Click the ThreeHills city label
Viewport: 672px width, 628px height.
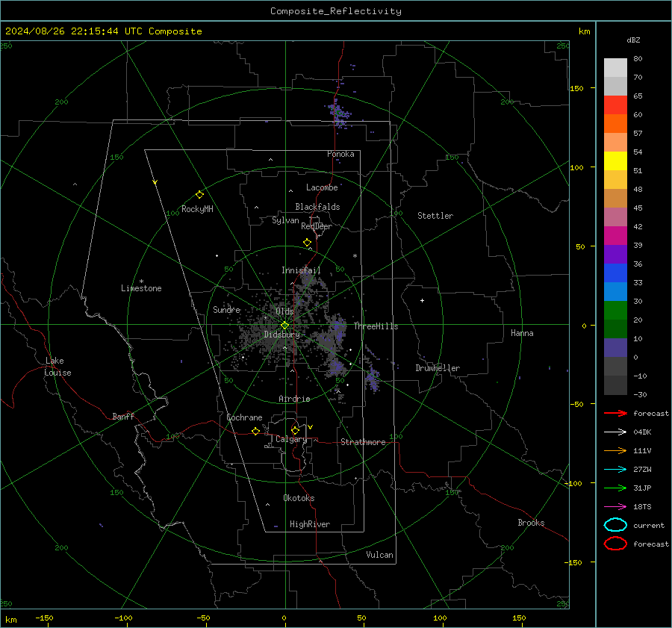pyautogui.click(x=376, y=326)
